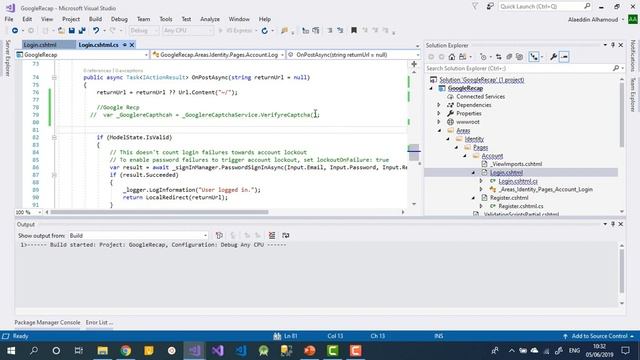The image size is (640, 360).
Task: Open the Any CPU platform dropdown
Action: tap(188, 31)
